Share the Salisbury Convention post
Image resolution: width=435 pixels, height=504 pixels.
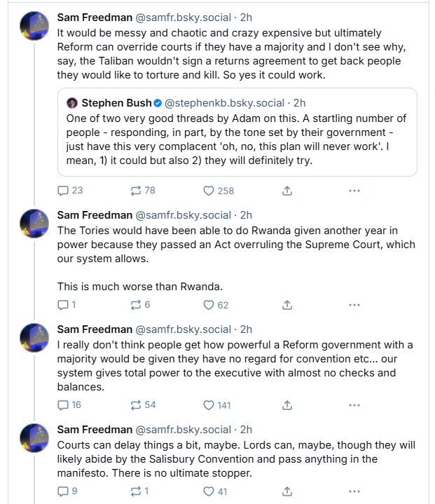[286, 492]
